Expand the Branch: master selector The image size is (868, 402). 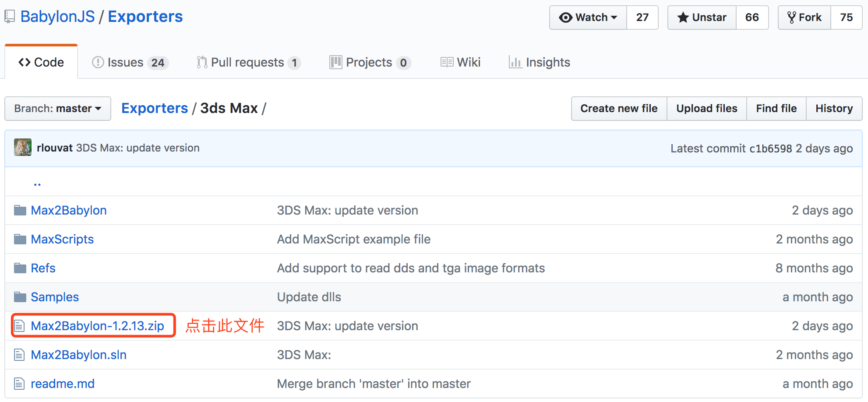pyautogui.click(x=57, y=109)
